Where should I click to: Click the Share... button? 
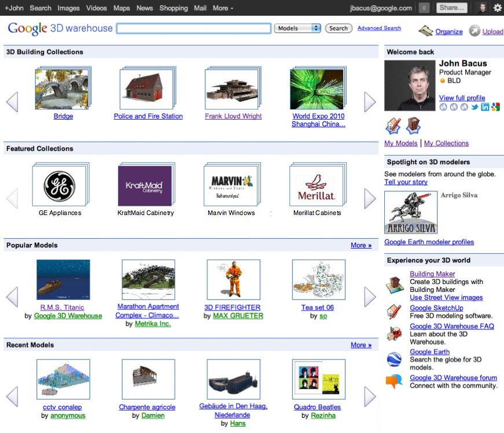point(451,8)
